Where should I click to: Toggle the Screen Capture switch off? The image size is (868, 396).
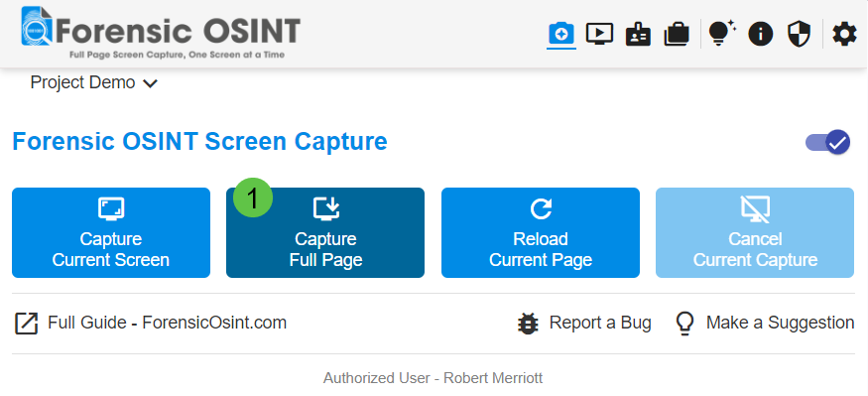click(828, 142)
